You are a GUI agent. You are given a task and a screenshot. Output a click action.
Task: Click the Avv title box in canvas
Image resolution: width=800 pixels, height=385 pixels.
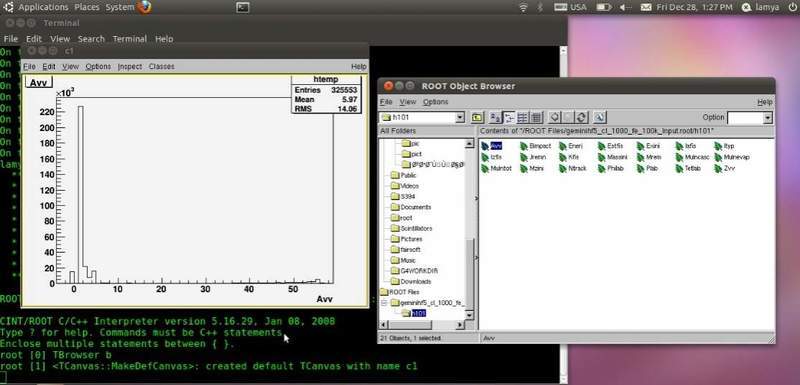click(x=39, y=83)
